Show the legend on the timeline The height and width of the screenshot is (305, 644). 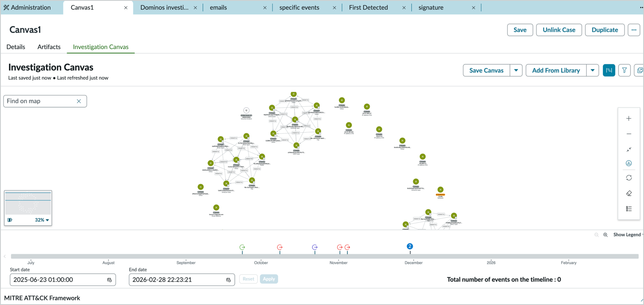tap(628, 235)
